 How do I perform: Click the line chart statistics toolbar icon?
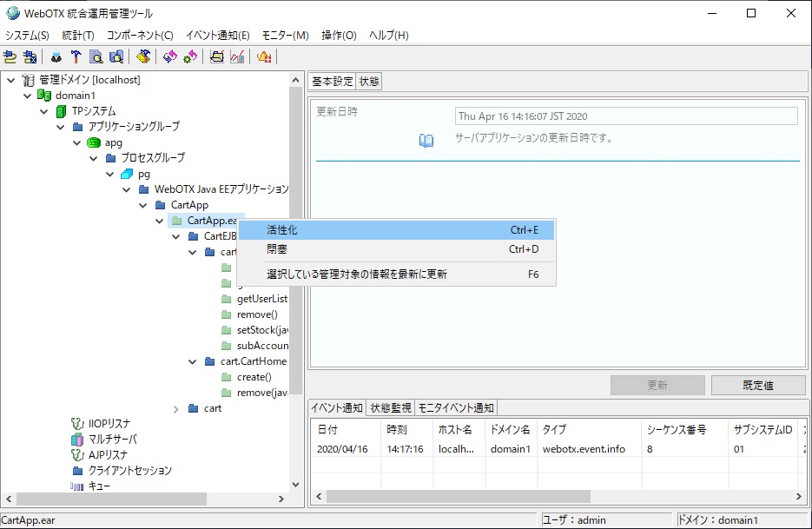[x=236, y=57]
